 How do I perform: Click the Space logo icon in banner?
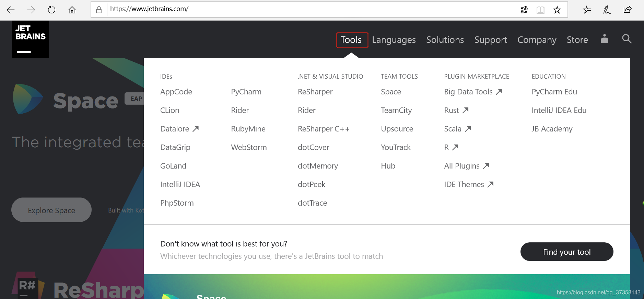[27, 99]
